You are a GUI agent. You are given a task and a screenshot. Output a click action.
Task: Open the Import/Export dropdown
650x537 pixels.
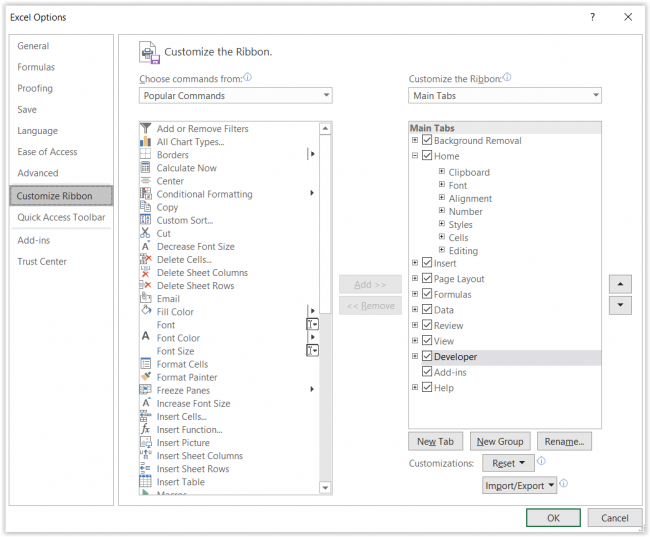[x=519, y=486]
